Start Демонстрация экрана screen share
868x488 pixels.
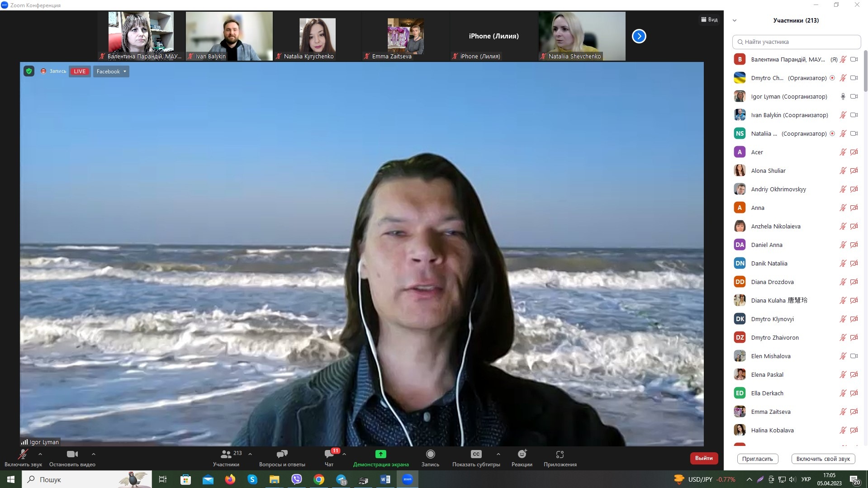(x=381, y=458)
